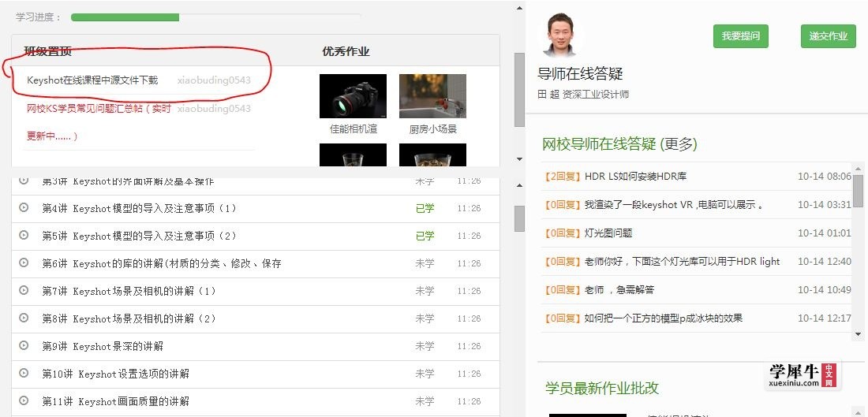The height and width of the screenshot is (417, 868).
Task: Open lesson 第10讲 Keyshot设置选项的讲解
Action: [x=116, y=374]
